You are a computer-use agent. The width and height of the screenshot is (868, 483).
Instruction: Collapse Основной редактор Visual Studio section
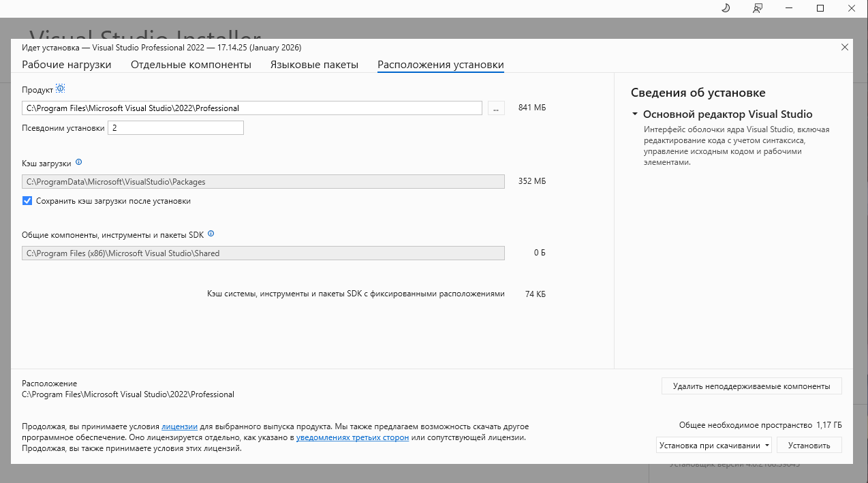tap(635, 114)
